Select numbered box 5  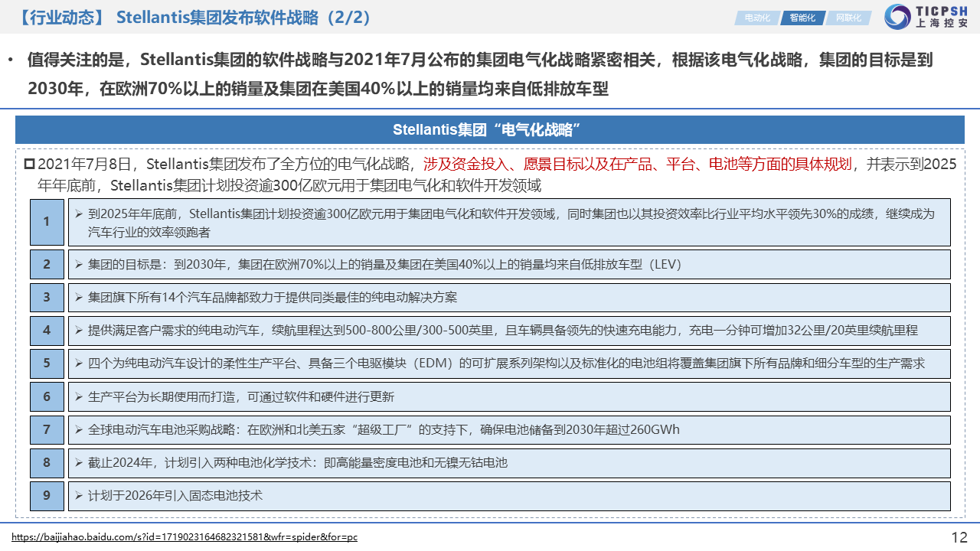(x=47, y=364)
